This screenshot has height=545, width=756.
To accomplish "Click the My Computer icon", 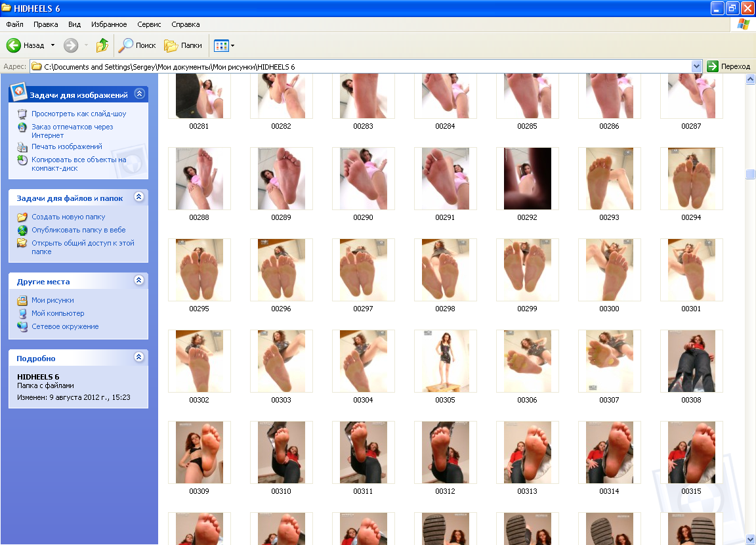I will 22,313.
